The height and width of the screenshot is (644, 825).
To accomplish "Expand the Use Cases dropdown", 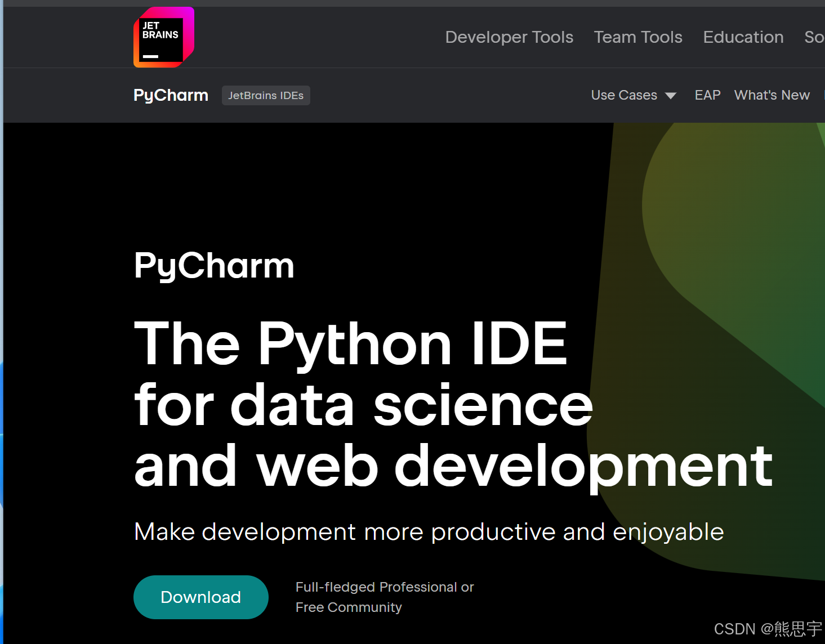I will coord(634,95).
